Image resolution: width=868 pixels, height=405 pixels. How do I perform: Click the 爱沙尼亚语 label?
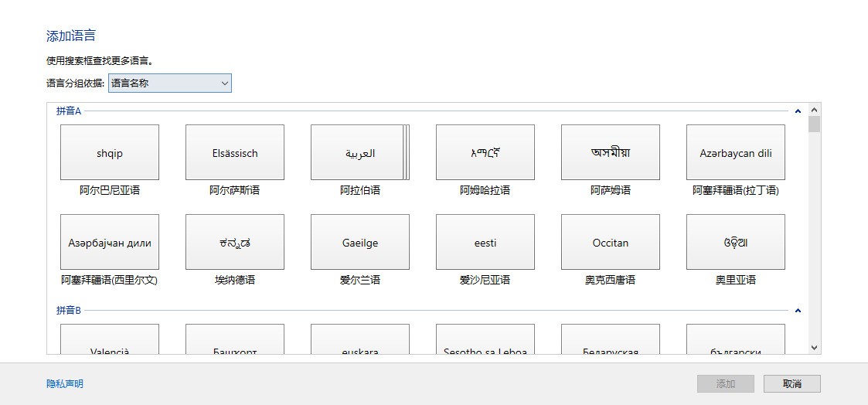485,280
